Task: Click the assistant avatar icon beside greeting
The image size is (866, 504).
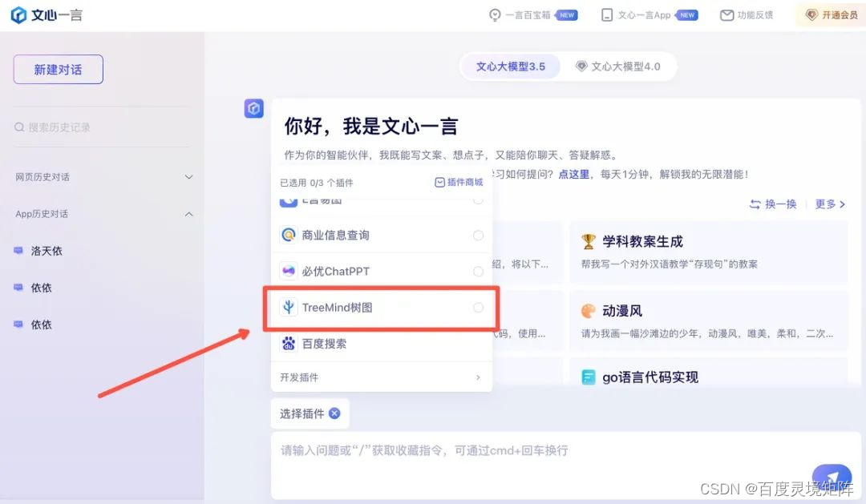Action: [x=254, y=108]
